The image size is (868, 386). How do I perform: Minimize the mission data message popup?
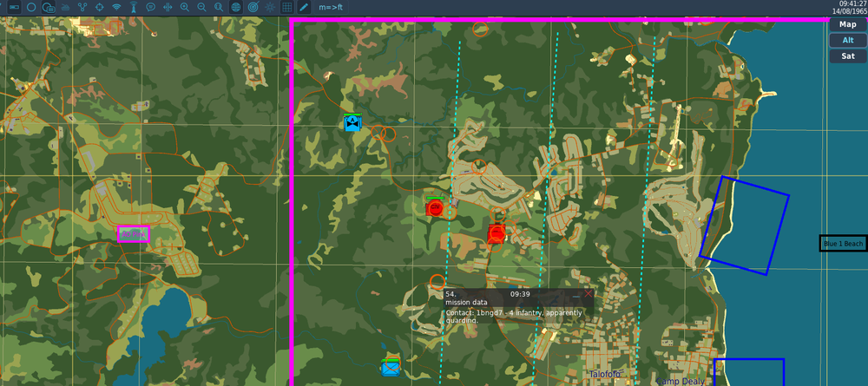coord(576,295)
